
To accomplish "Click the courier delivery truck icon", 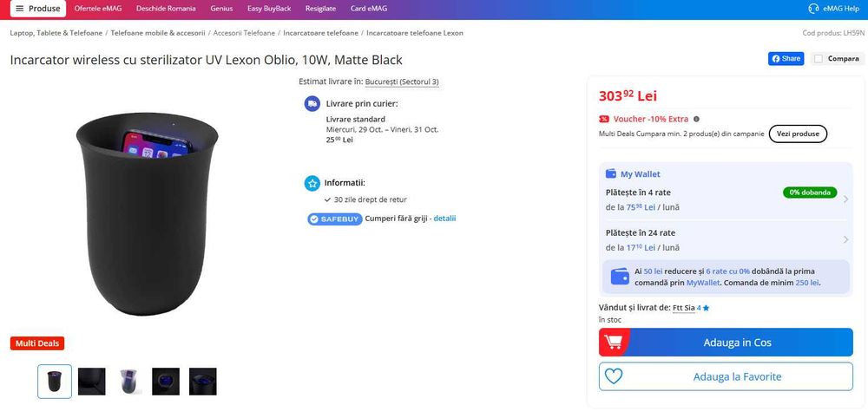I will pyautogui.click(x=312, y=103).
